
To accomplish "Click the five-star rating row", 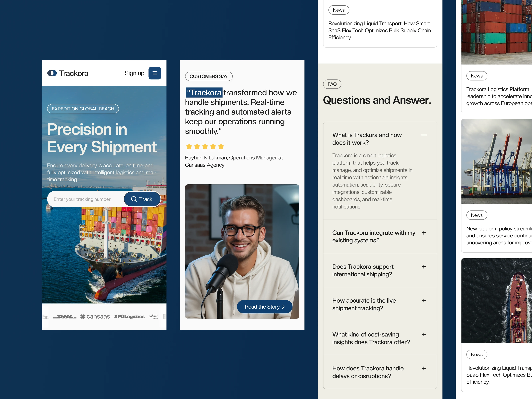I will (x=205, y=146).
